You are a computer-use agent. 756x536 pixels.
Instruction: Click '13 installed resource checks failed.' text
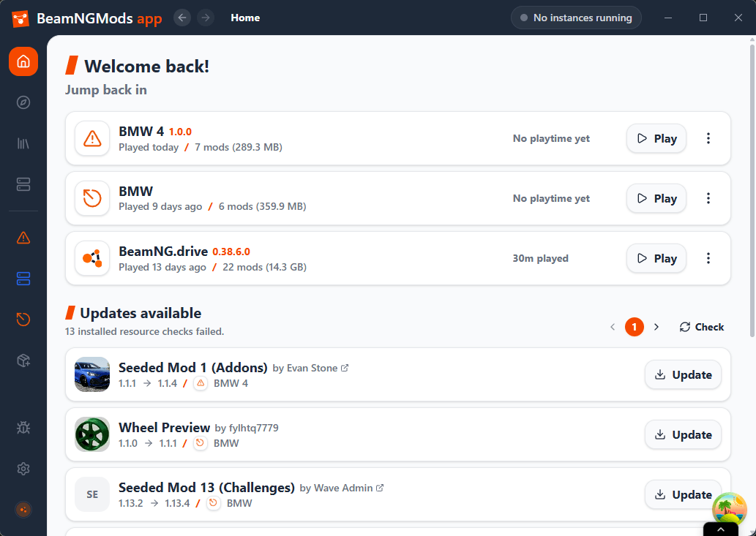click(x=145, y=331)
